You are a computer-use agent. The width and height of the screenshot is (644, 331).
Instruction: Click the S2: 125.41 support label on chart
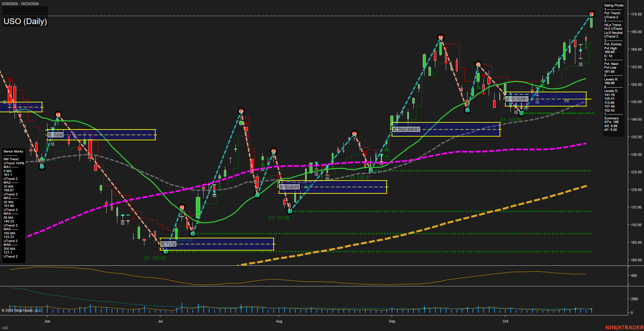tap(360, 177)
